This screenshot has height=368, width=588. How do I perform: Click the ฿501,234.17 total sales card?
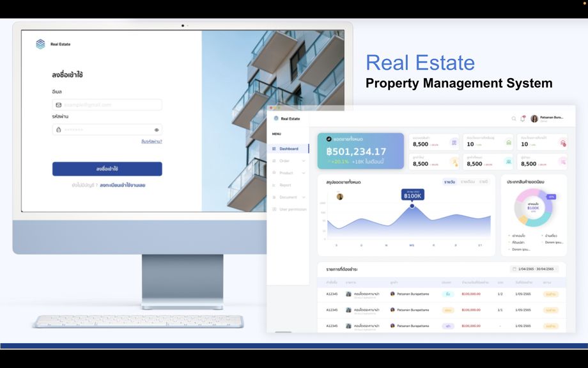pyautogui.click(x=360, y=151)
